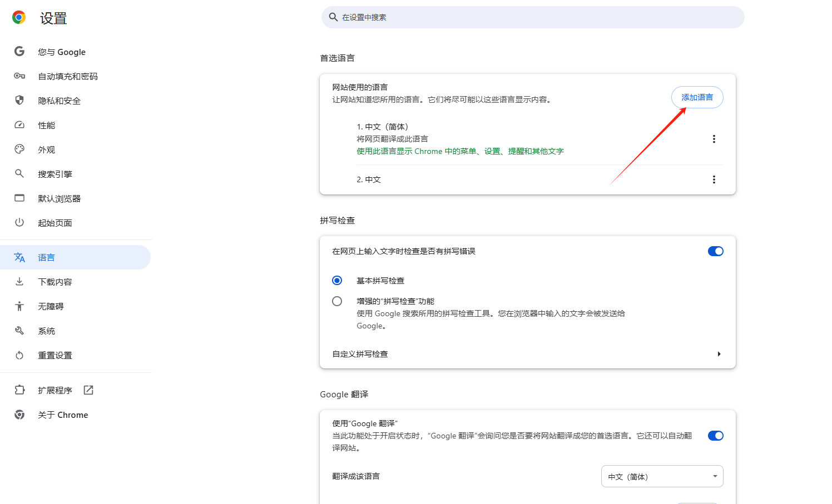Click the Chrome logo beside 设置
The width and height of the screenshot is (832, 504).
(19, 18)
